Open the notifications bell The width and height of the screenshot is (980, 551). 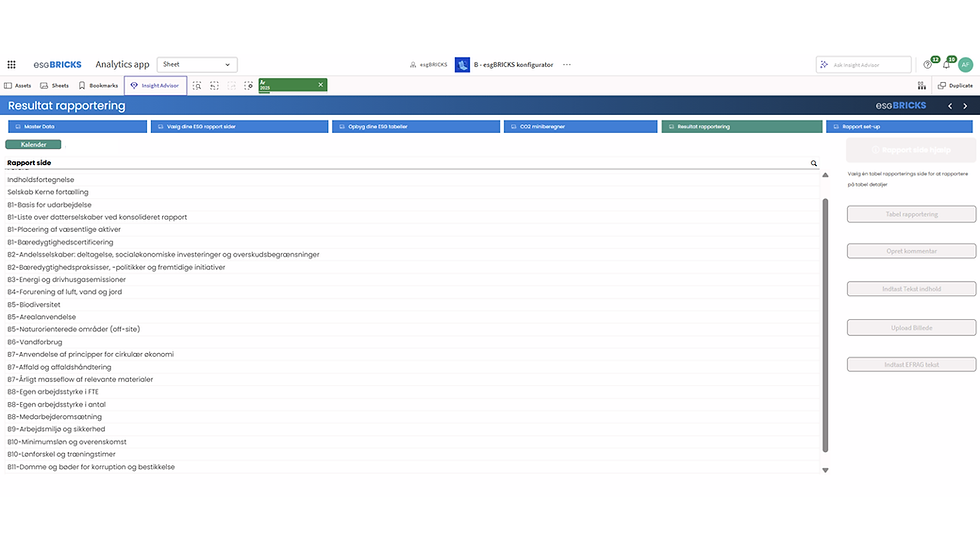[946, 64]
